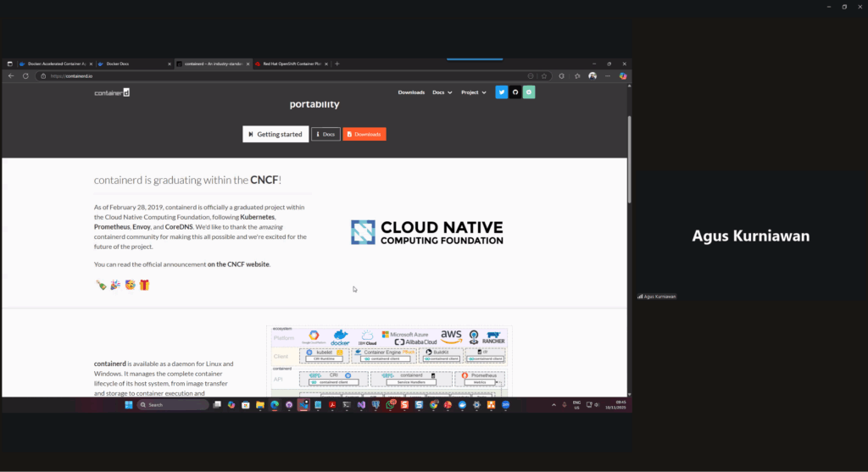868x472 pixels.
Task: Open the browser profile avatar
Action: pyautogui.click(x=593, y=75)
